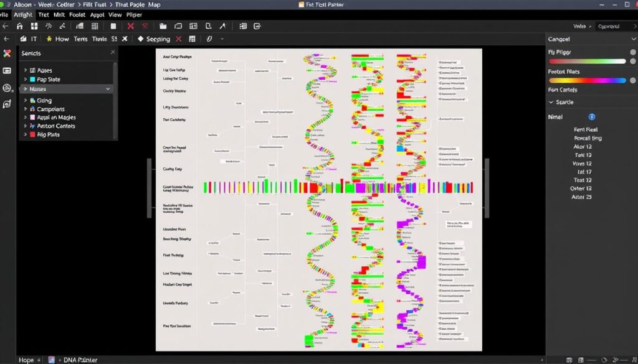Click the globe icon in left sidebar
638x364 pixels.
coord(7,88)
